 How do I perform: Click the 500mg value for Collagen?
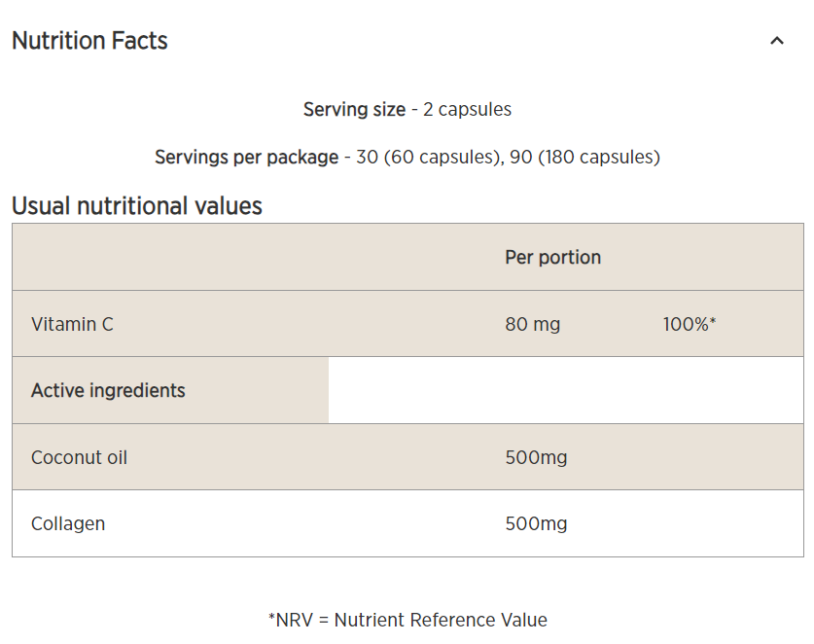coord(536,523)
